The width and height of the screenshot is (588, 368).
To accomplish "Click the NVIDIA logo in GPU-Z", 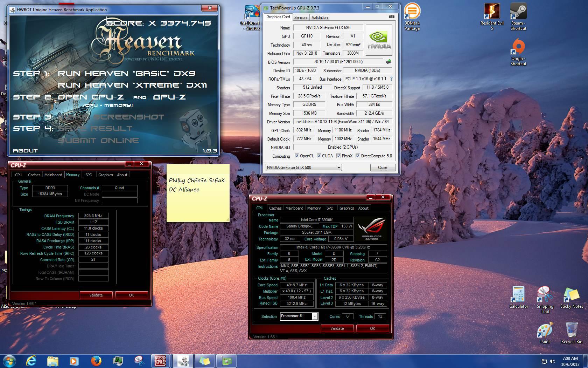I will (379, 40).
